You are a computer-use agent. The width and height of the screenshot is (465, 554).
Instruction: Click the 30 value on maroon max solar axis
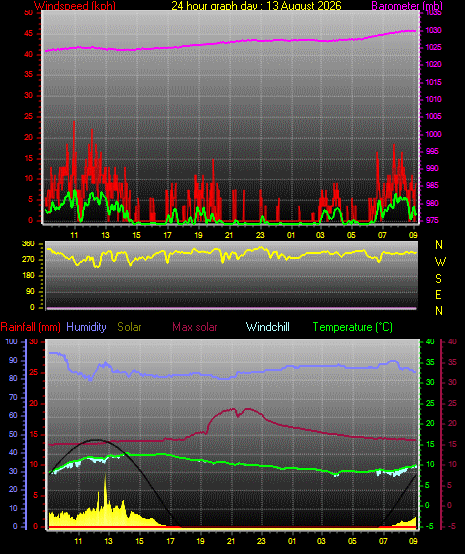(x=452, y=383)
